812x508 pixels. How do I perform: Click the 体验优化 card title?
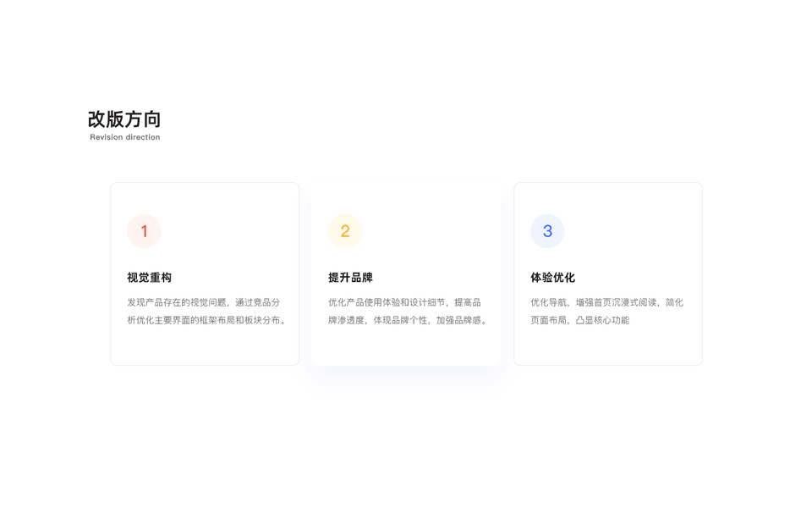pos(552,278)
